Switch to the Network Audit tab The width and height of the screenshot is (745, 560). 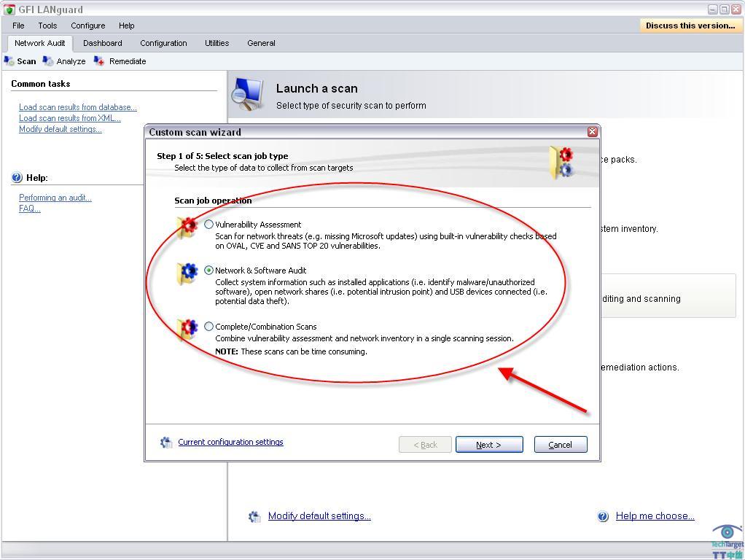[x=40, y=43]
